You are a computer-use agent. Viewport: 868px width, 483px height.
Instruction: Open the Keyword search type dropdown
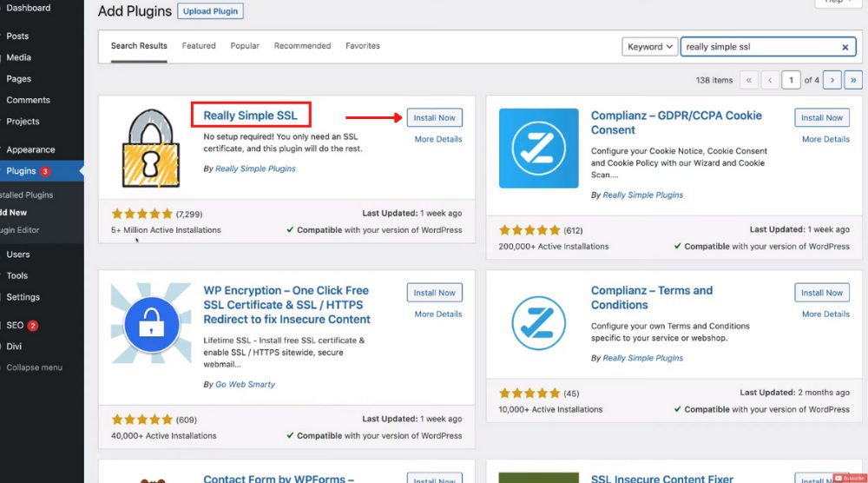649,47
